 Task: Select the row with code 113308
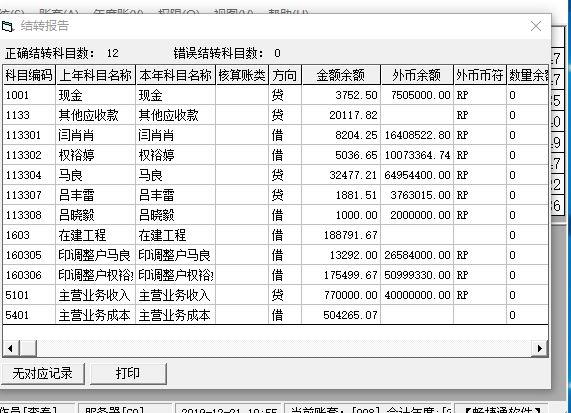click(276, 216)
